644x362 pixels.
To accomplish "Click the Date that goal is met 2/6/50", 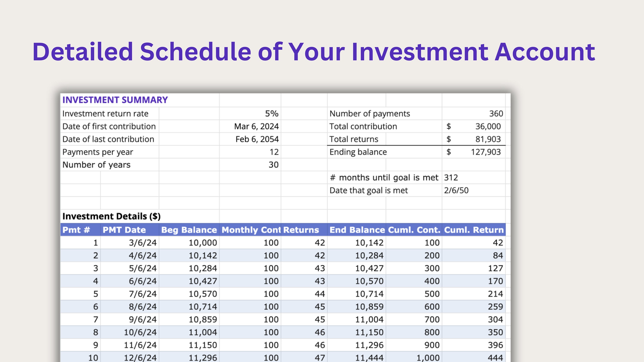I will coord(456,190).
